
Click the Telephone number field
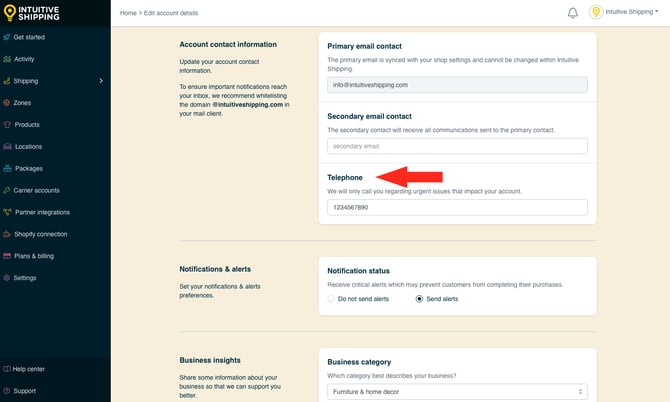pos(457,207)
